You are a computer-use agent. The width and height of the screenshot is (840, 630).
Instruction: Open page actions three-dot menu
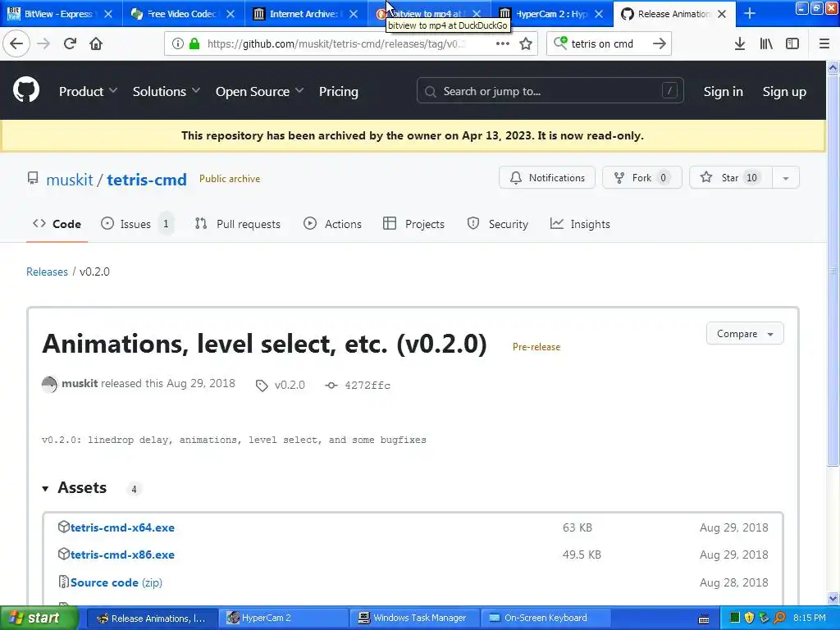503,44
